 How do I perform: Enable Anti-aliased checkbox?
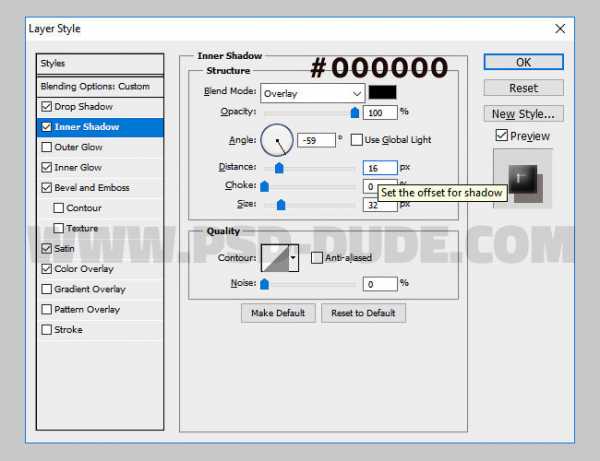tap(317, 258)
